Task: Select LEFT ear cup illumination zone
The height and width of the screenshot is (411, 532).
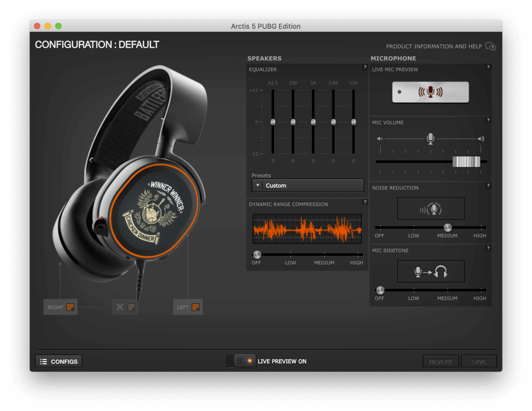Action: point(188,307)
